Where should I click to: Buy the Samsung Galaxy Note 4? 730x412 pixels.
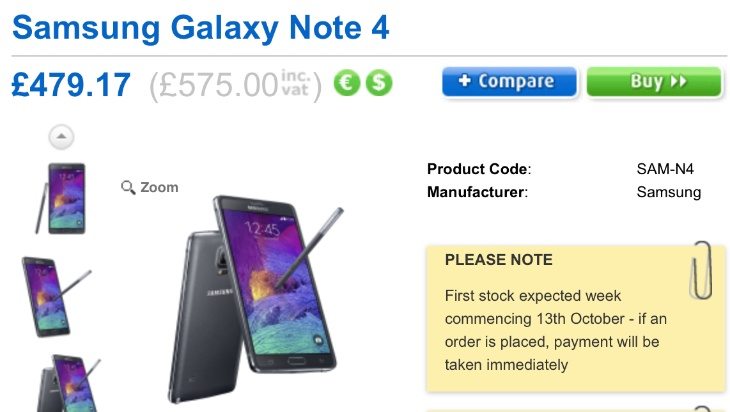click(x=654, y=81)
